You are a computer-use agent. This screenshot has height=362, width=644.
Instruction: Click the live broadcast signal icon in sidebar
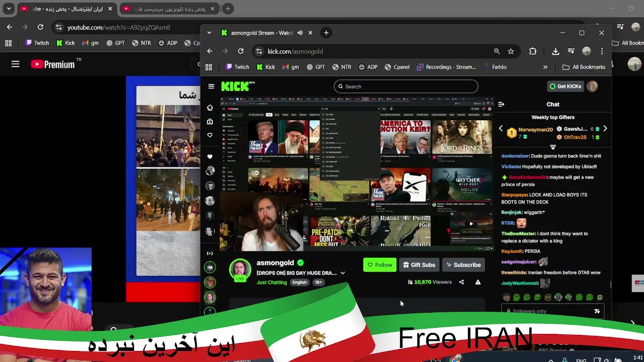210,253
